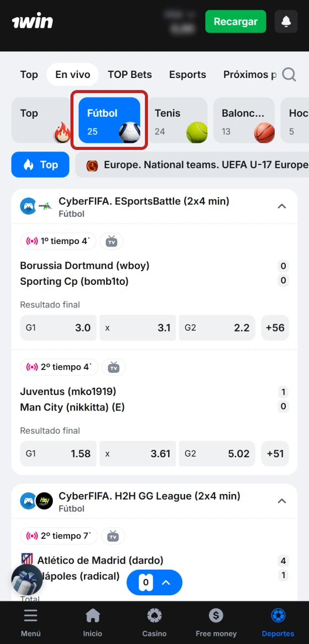The image size is (309, 644).
Task: Switch to the Esports tab
Action: [188, 74]
